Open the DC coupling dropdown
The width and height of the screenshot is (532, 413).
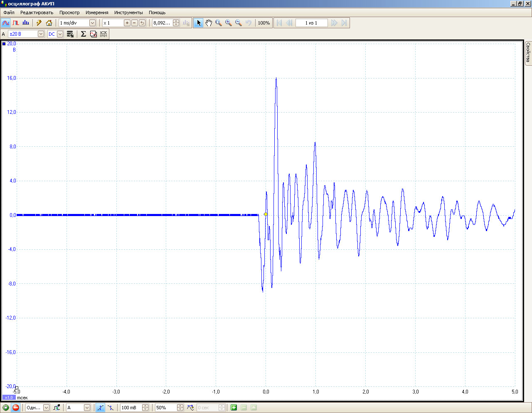tap(60, 34)
